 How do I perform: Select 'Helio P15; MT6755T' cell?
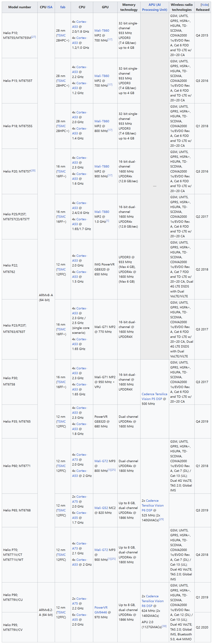click(x=20, y=81)
